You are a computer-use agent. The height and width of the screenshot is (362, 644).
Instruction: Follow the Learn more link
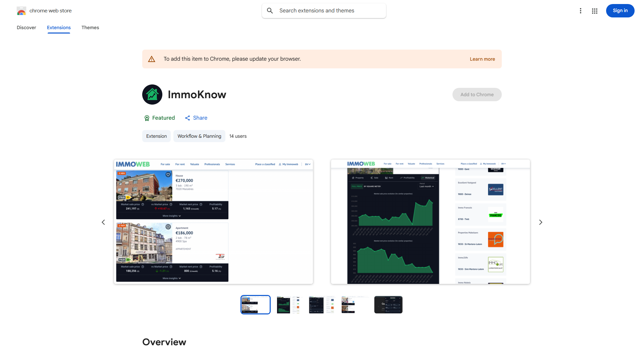482,59
